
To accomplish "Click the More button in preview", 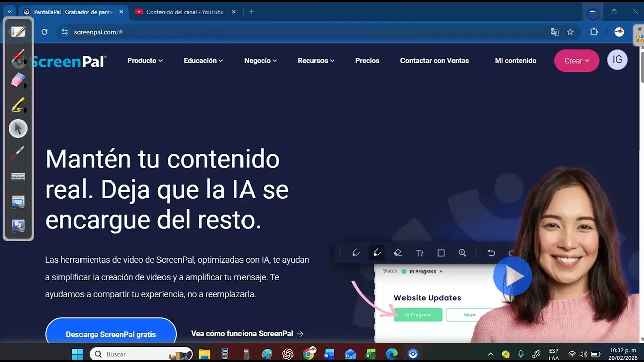I will [470, 315].
